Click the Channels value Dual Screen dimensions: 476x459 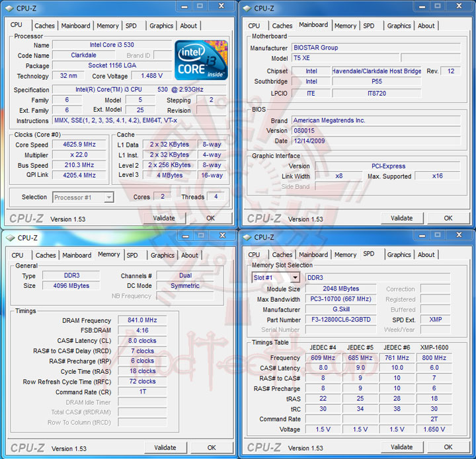[x=185, y=275]
